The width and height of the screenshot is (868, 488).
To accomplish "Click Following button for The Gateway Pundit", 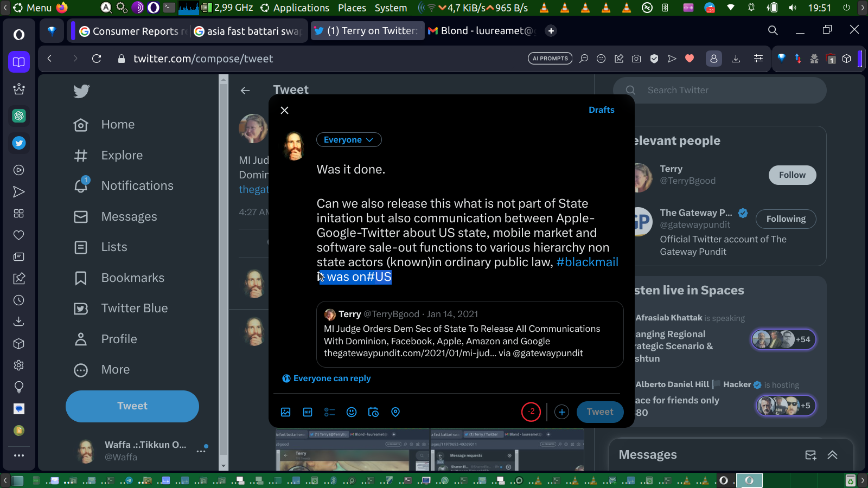I will (x=786, y=219).
